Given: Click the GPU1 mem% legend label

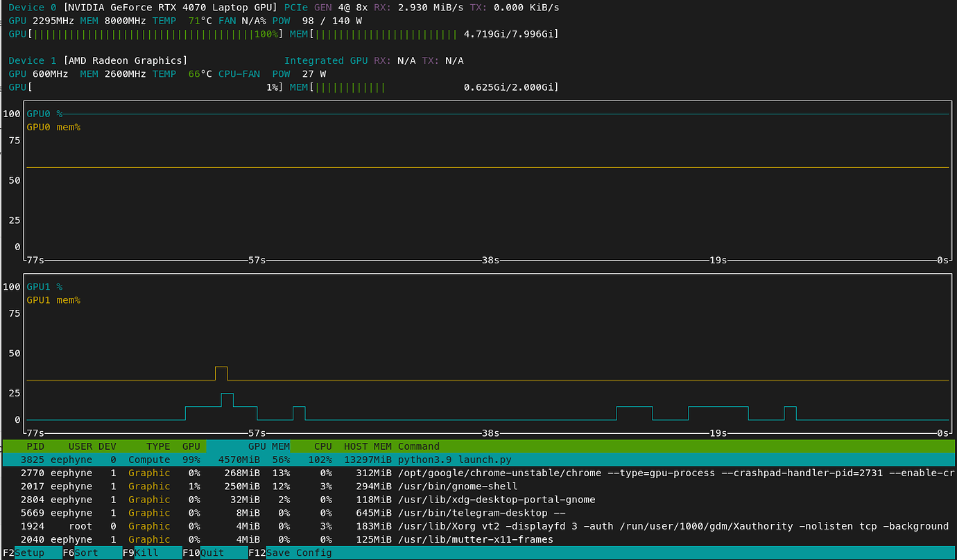Looking at the screenshot, I should pyautogui.click(x=53, y=300).
